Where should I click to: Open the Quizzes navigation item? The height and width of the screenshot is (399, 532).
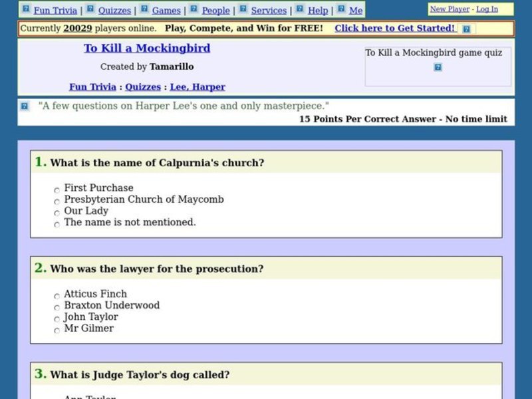click(114, 11)
